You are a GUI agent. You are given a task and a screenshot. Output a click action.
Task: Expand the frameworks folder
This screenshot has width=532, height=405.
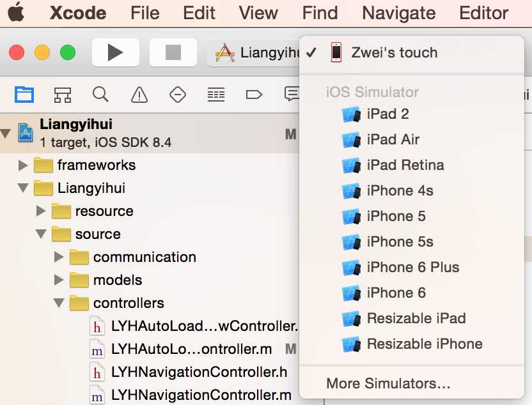pyautogui.click(x=23, y=165)
